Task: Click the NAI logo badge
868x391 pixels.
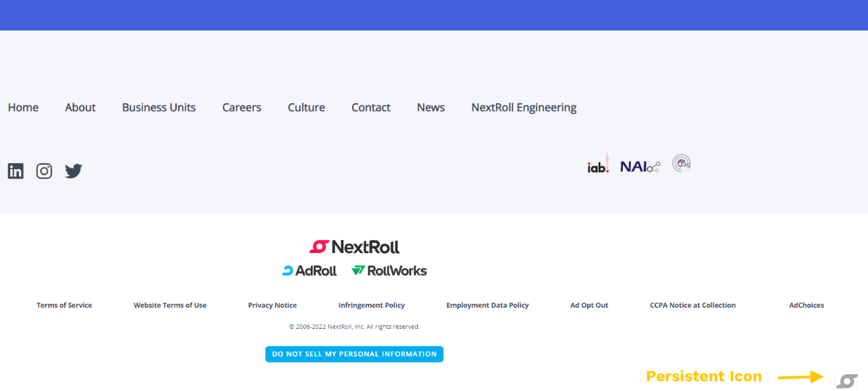Action: tap(640, 166)
